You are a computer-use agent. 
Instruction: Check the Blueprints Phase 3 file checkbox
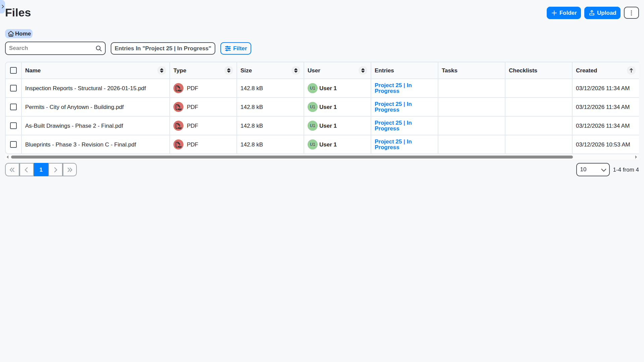tap(13, 145)
